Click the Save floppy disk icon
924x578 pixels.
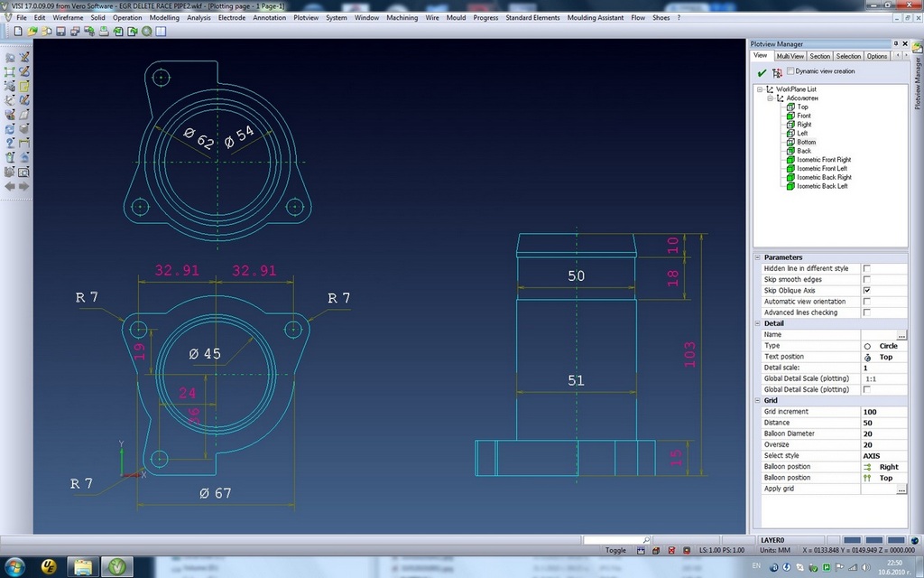click(x=60, y=31)
